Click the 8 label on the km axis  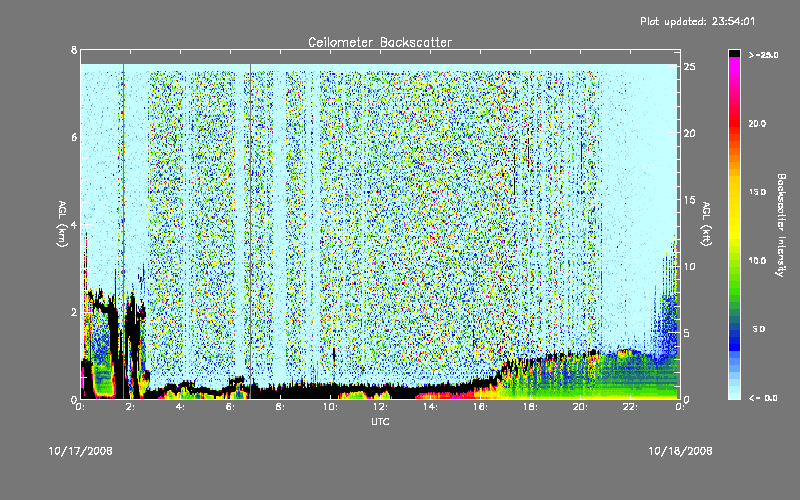[x=74, y=50]
